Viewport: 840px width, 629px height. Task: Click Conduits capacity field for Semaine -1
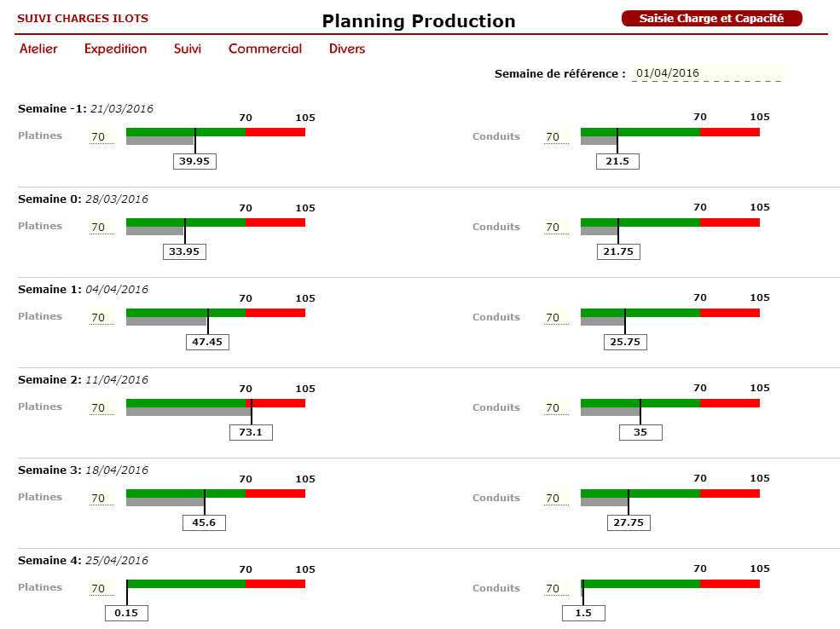pyautogui.click(x=556, y=136)
